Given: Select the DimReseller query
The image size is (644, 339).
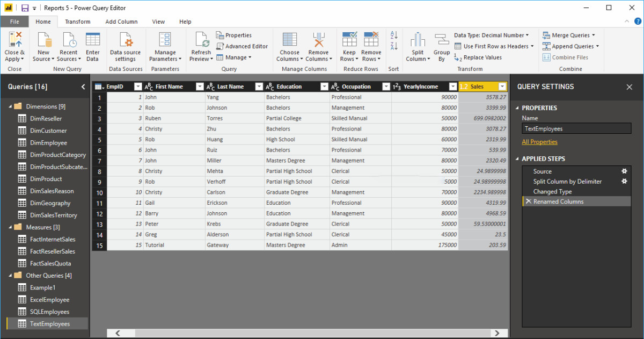Looking at the screenshot, I should pos(45,119).
